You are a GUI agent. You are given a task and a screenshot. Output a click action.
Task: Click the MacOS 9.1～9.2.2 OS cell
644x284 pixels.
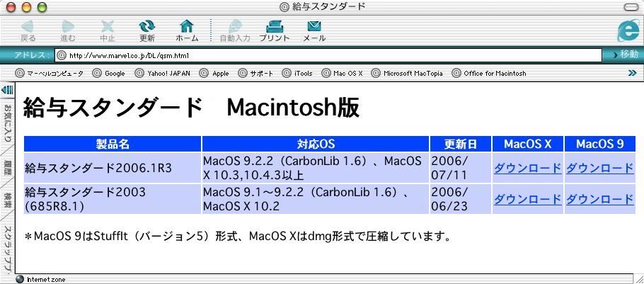[x=316, y=199]
